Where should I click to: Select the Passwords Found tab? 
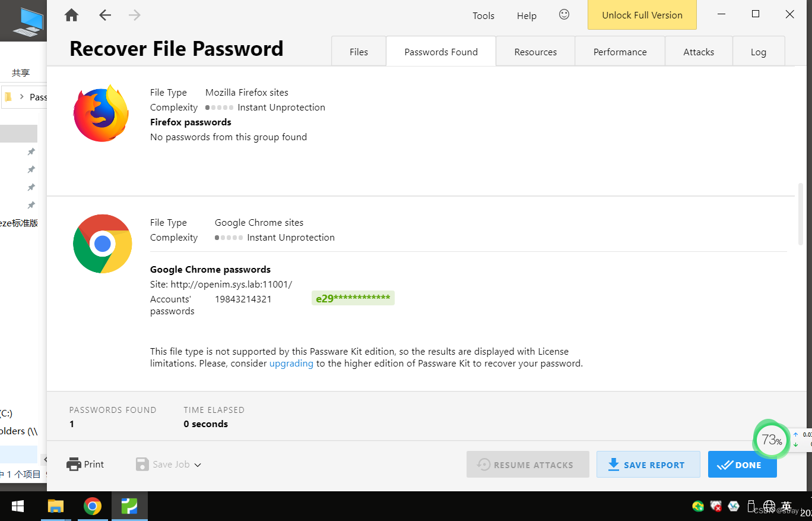[x=441, y=52]
